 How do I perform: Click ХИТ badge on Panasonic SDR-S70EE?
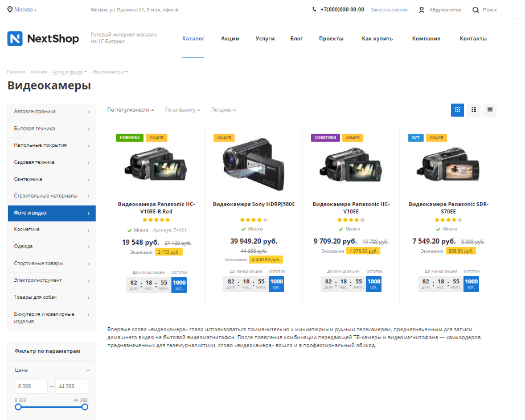(416, 138)
